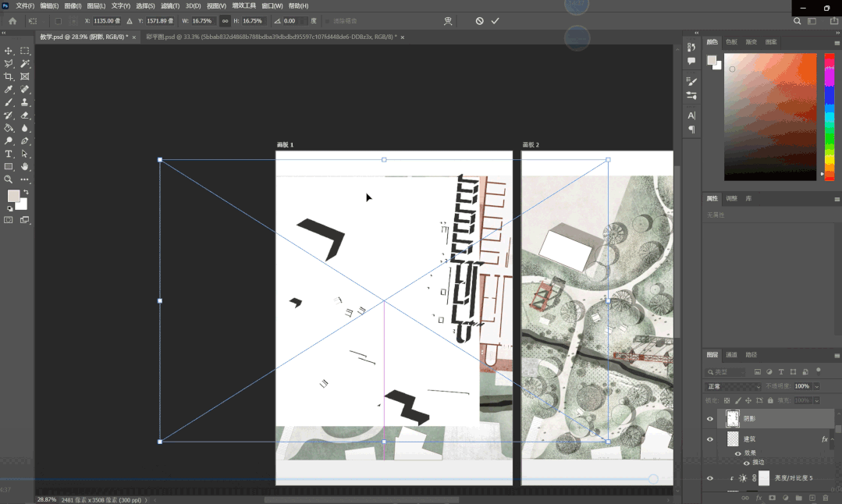Select the Move tool
This screenshot has width=842, height=504.
pyautogui.click(x=9, y=51)
